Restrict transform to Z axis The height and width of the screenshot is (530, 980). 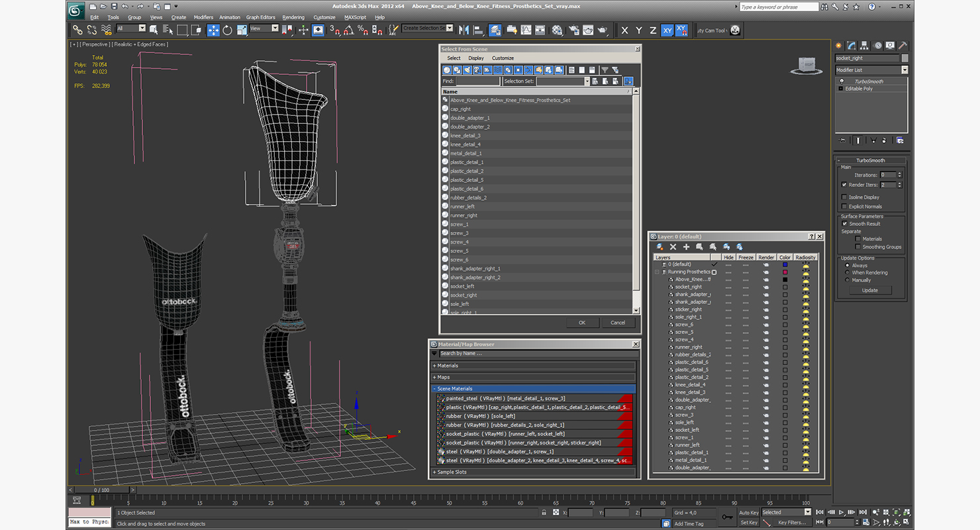653,30
